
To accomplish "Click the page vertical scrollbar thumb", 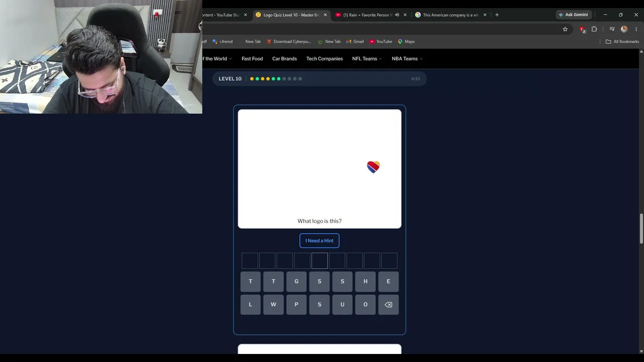I will pos(641,229).
